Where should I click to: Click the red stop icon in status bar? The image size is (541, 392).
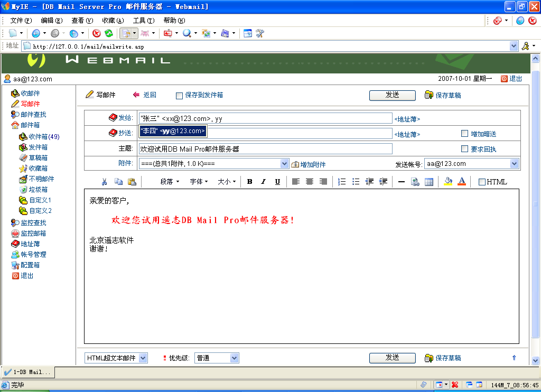(x=455, y=385)
